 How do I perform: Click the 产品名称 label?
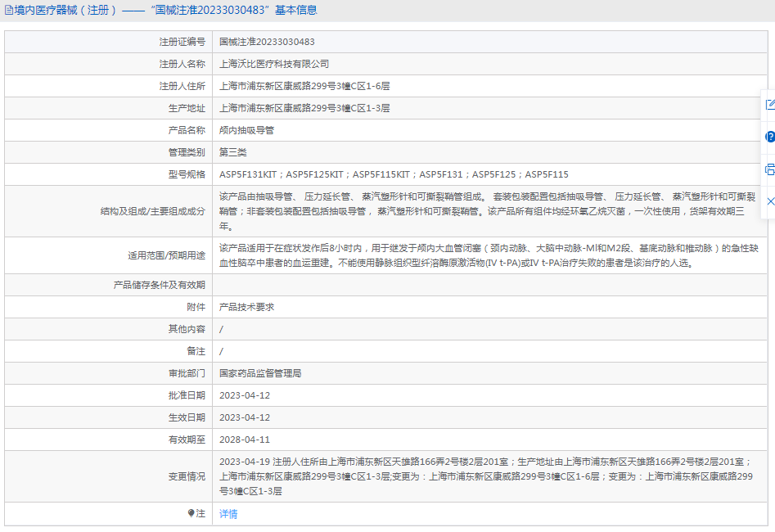(x=187, y=130)
